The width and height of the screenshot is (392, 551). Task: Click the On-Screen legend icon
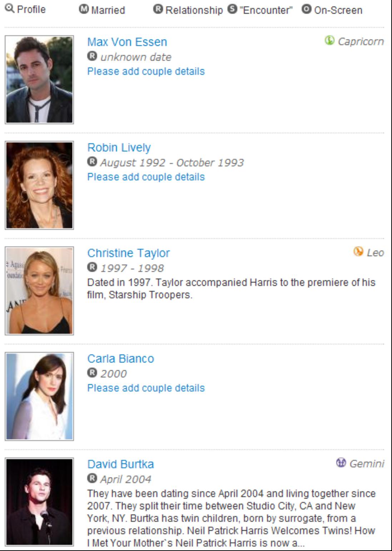click(x=307, y=9)
